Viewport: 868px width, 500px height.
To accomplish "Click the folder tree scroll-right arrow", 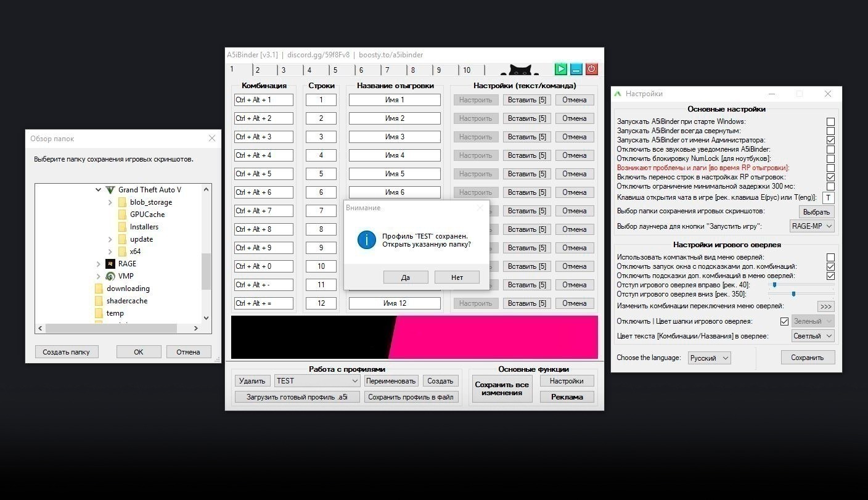I will pos(196,329).
